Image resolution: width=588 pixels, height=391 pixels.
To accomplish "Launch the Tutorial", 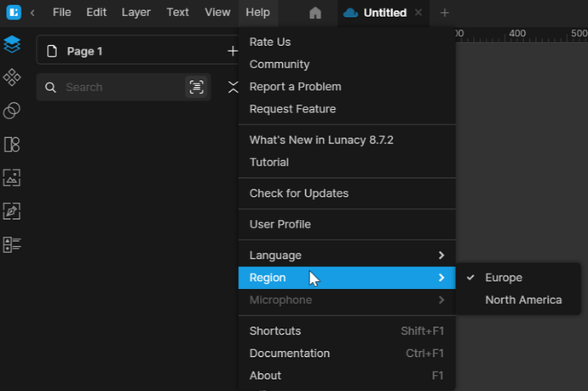I will coord(347,163).
